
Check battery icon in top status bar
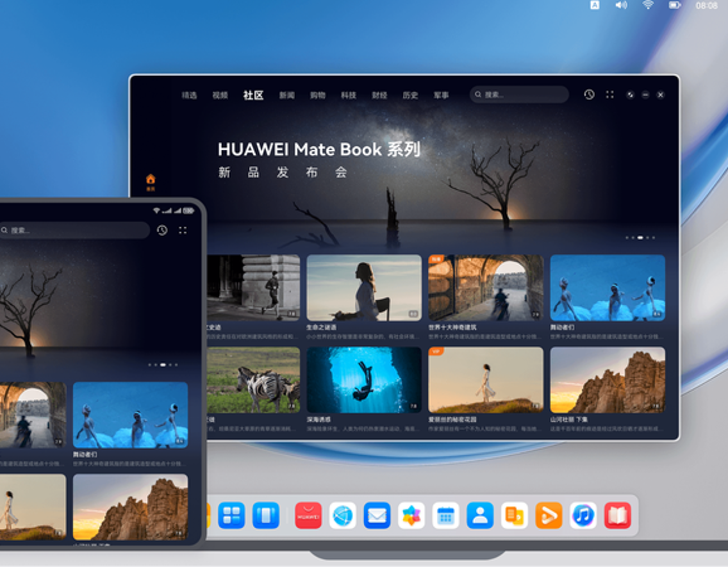point(675,5)
